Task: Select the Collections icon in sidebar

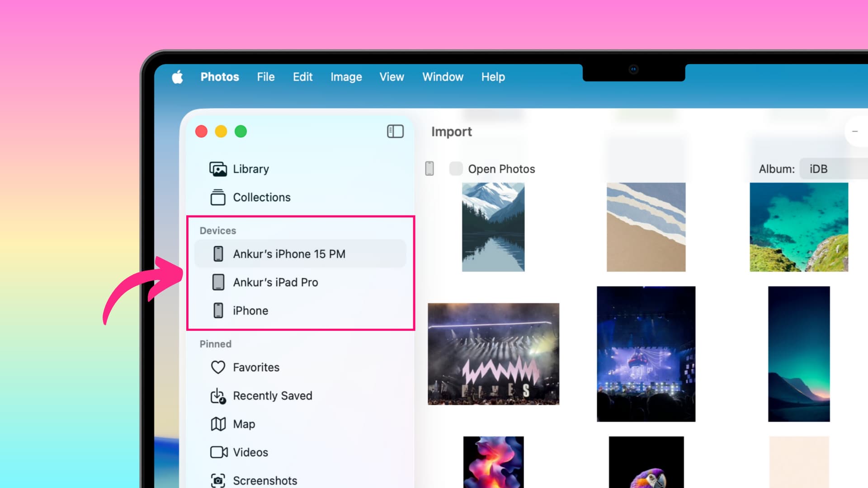Action: (218, 197)
